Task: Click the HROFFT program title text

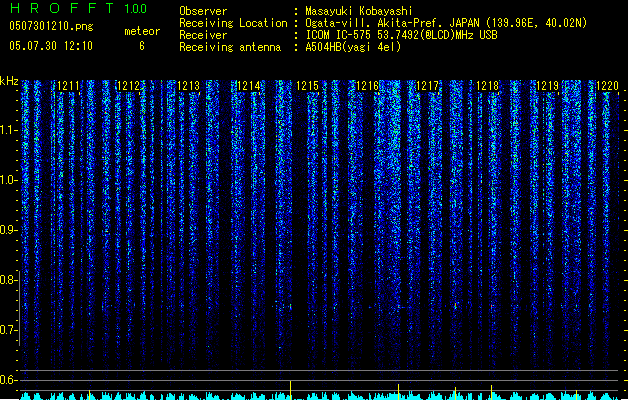Action: [62, 8]
